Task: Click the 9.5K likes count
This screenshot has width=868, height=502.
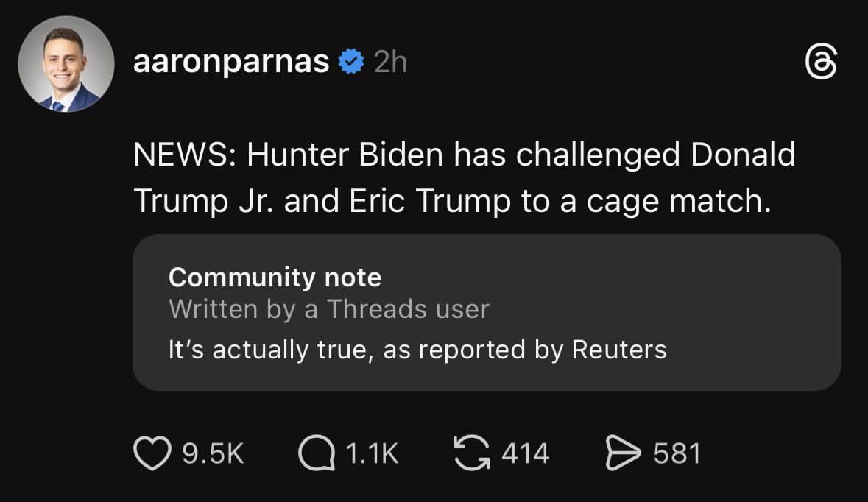Action: [213, 453]
